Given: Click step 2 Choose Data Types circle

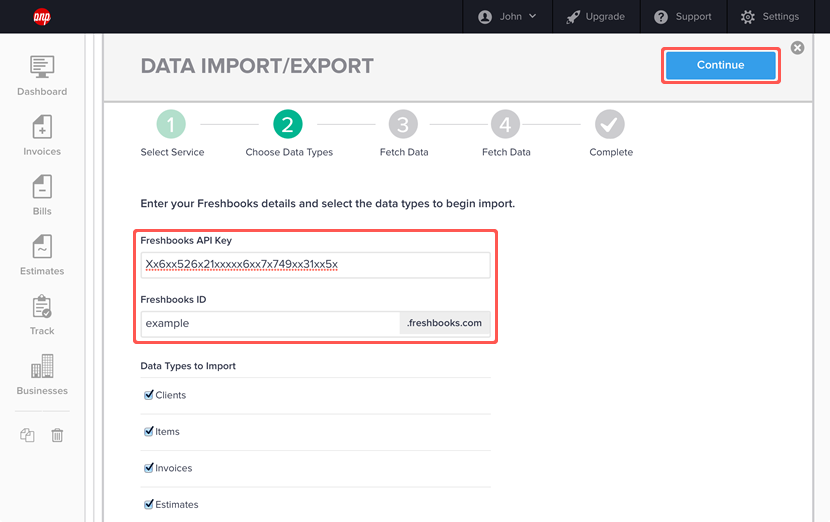Looking at the screenshot, I should (287, 124).
